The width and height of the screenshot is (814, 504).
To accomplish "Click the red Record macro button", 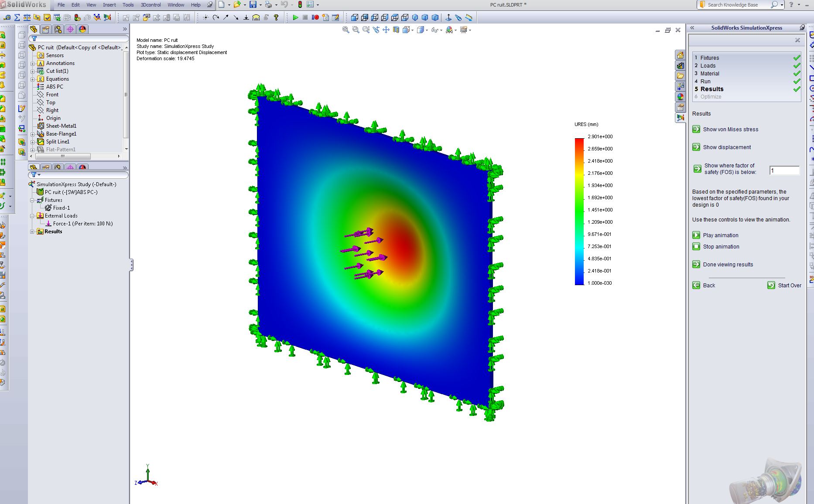I will point(315,17).
